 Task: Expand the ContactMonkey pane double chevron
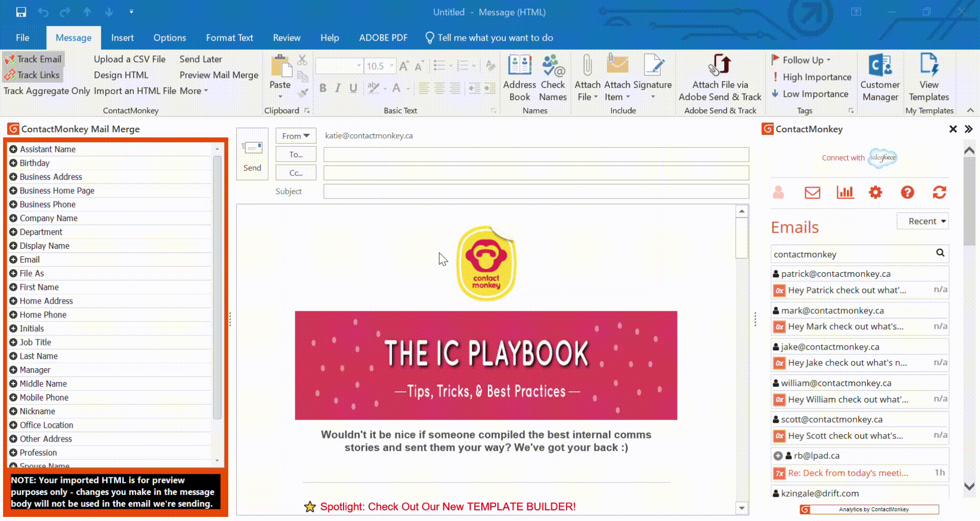pyautogui.click(x=968, y=129)
